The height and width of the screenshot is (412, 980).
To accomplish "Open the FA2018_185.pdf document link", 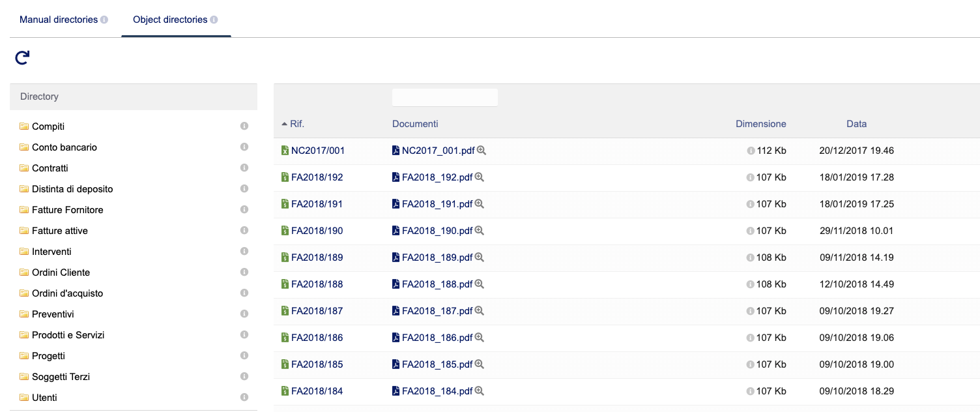I will click(437, 364).
